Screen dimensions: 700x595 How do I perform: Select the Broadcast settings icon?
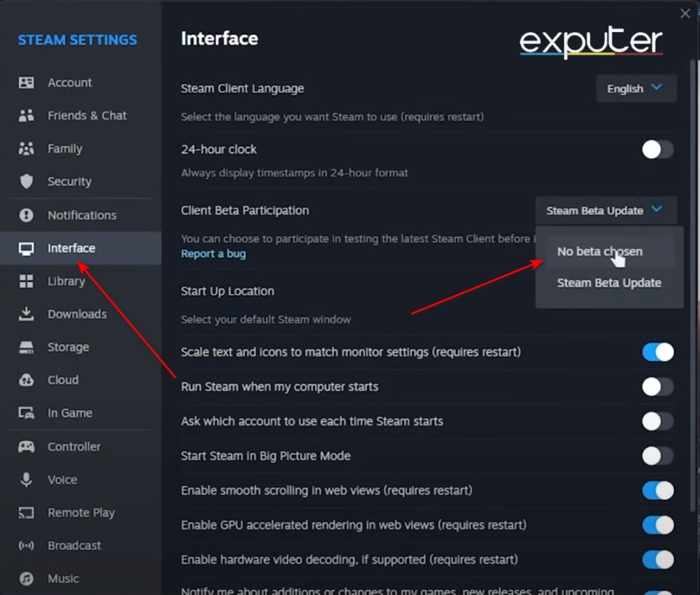[26, 546]
